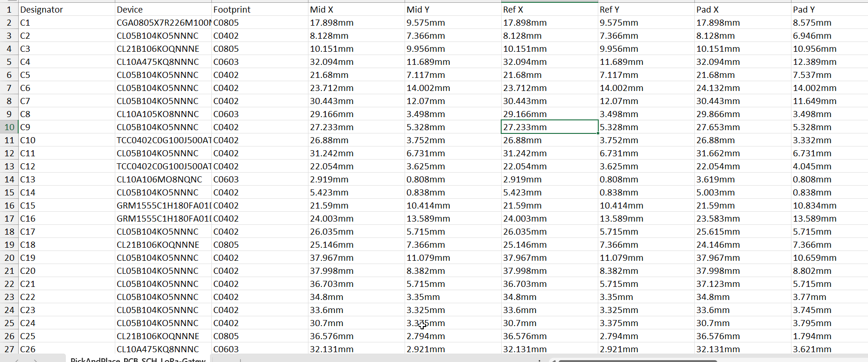
Task: Select the Pad Y header cell
Action: pos(829,9)
